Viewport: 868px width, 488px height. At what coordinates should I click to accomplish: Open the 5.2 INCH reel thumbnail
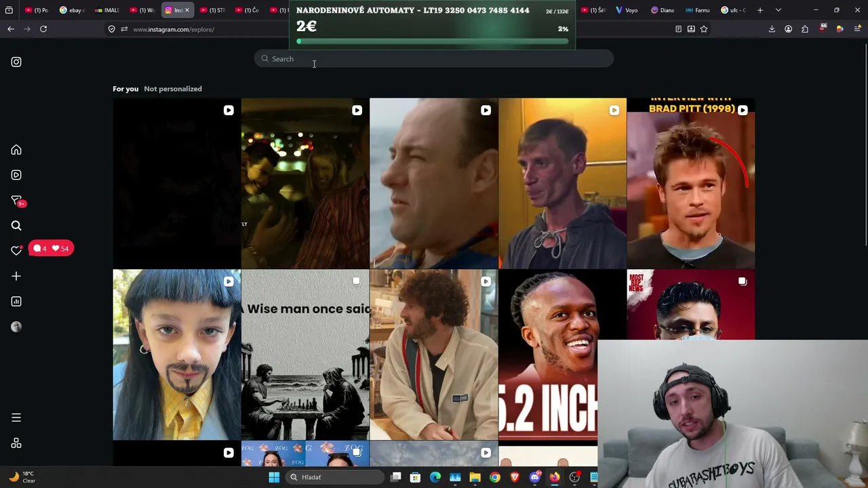pos(548,354)
